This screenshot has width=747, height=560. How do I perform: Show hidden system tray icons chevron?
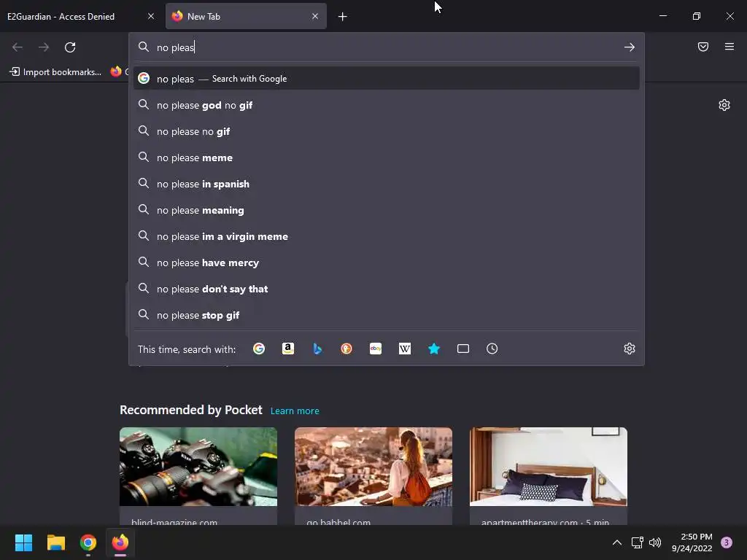click(x=616, y=542)
